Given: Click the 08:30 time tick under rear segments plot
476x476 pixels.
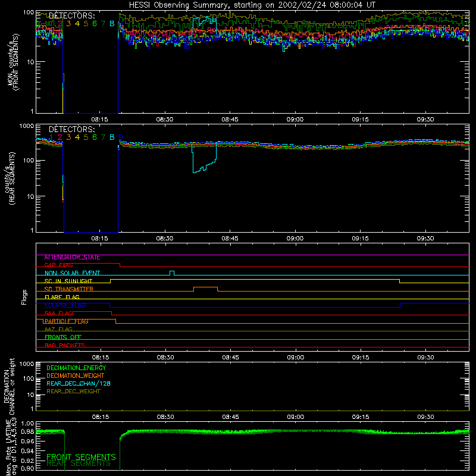Looking at the screenshot, I should pyautogui.click(x=165, y=239).
